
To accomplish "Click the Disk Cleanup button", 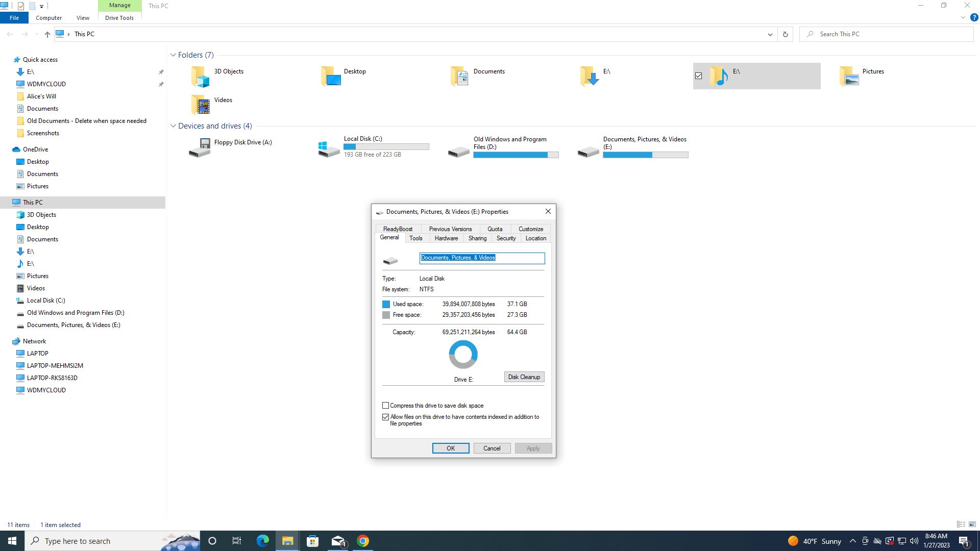I will [x=524, y=377].
